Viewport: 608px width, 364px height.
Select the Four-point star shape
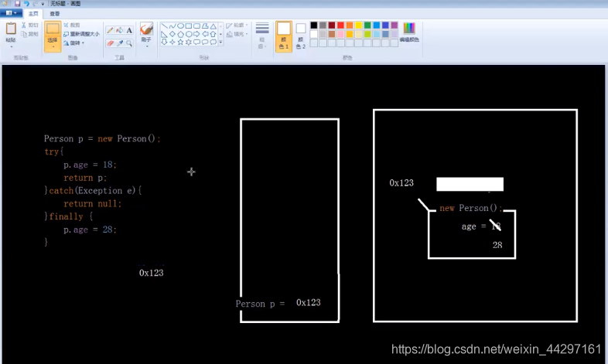(x=172, y=43)
